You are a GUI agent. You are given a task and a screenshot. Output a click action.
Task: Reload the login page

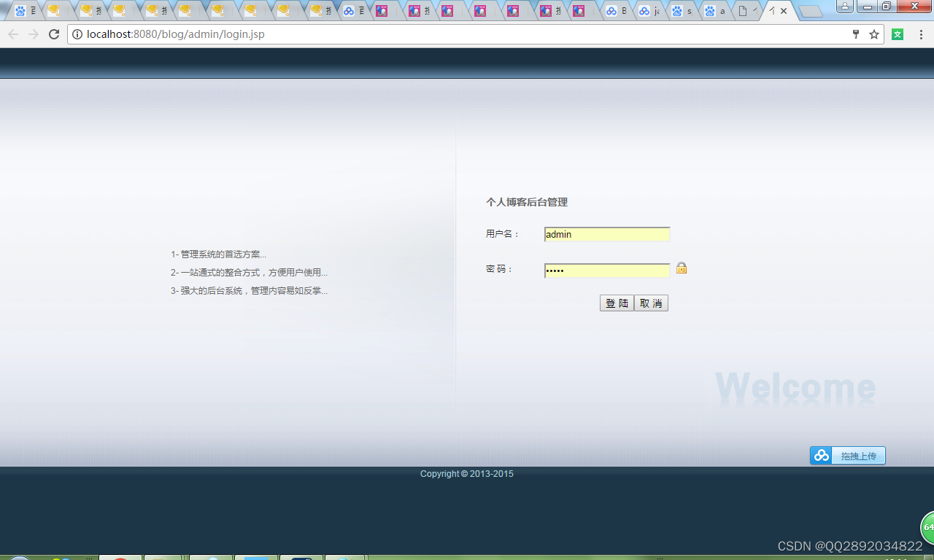[x=53, y=34]
